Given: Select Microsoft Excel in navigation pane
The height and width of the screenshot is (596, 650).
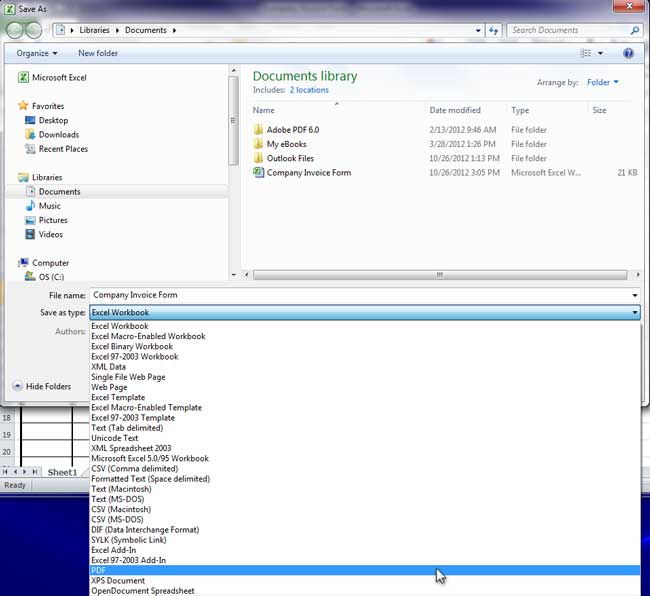Looking at the screenshot, I should point(52,78).
